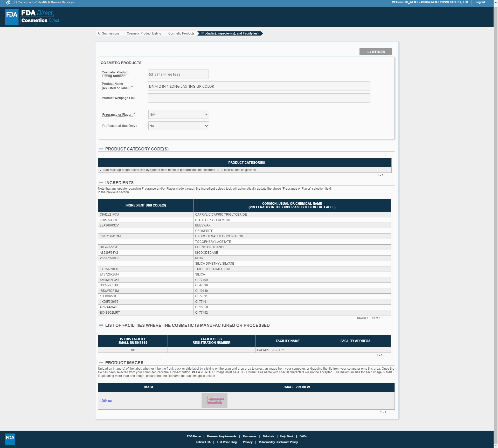
Task: Go to Cosmetic Products breadcrumb
Action: tap(181, 33)
